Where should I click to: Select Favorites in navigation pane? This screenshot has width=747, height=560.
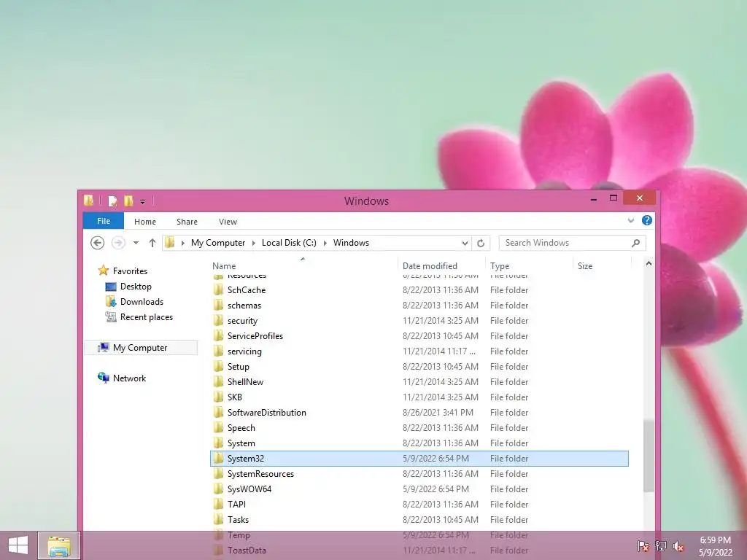[130, 271]
